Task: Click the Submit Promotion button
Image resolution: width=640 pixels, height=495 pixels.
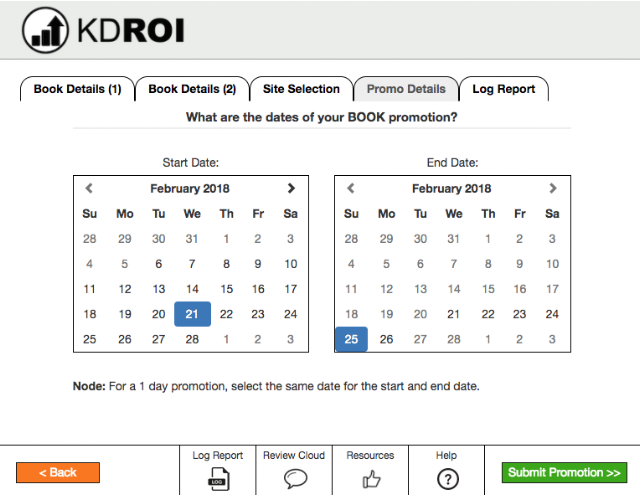Action: tap(564, 473)
